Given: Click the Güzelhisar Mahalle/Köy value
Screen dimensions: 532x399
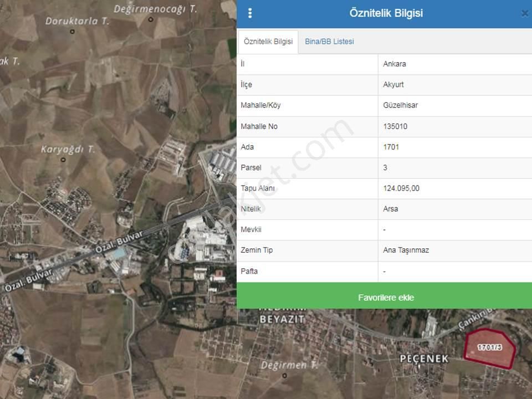Looking at the screenshot, I should pos(401,105).
